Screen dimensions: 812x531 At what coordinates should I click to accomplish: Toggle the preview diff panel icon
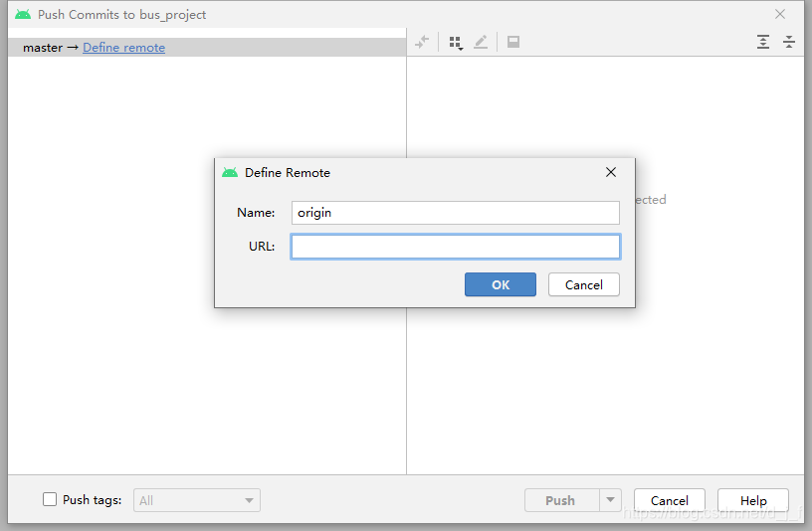513,42
